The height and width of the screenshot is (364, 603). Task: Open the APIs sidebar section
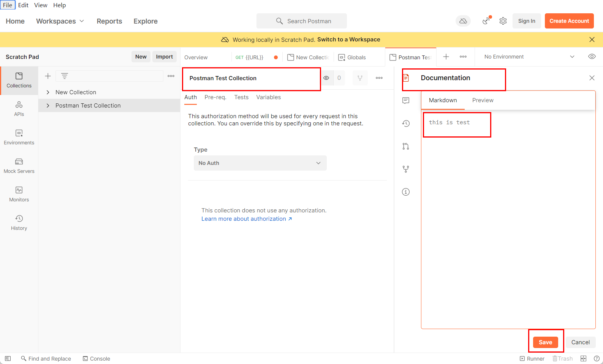pyautogui.click(x=19, y=109)
